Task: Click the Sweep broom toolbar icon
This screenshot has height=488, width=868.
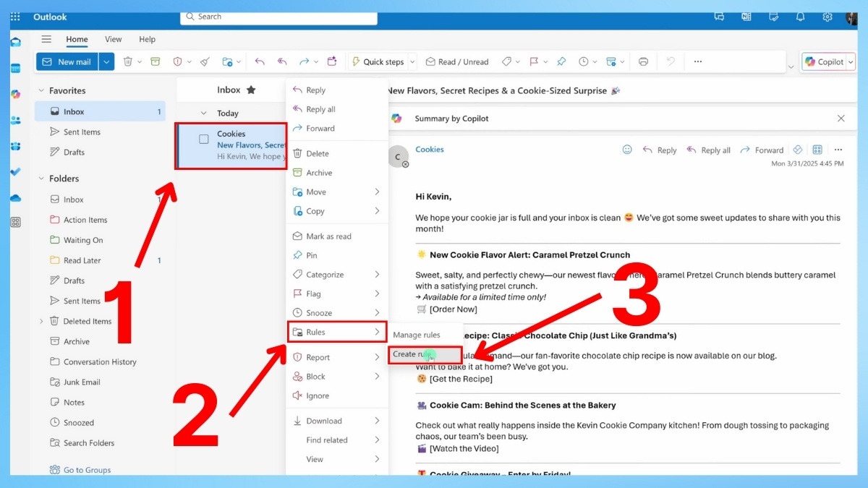Action: 205,61
